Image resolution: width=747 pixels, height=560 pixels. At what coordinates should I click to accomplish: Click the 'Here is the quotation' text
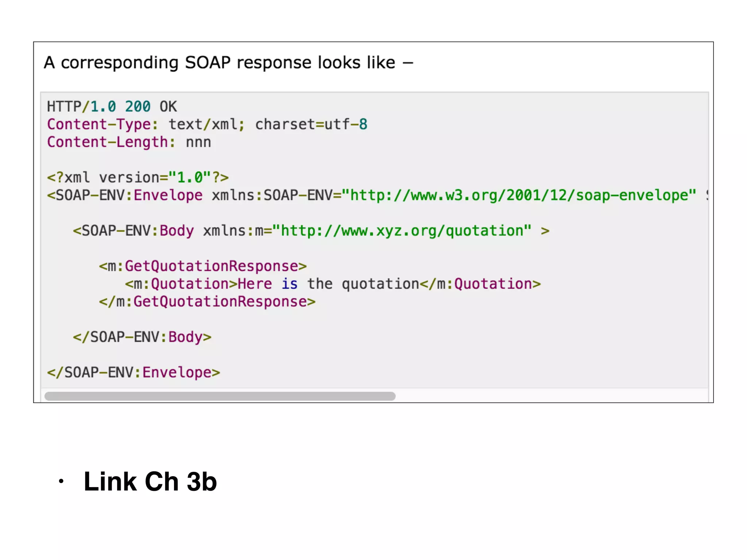coord(328,284)
